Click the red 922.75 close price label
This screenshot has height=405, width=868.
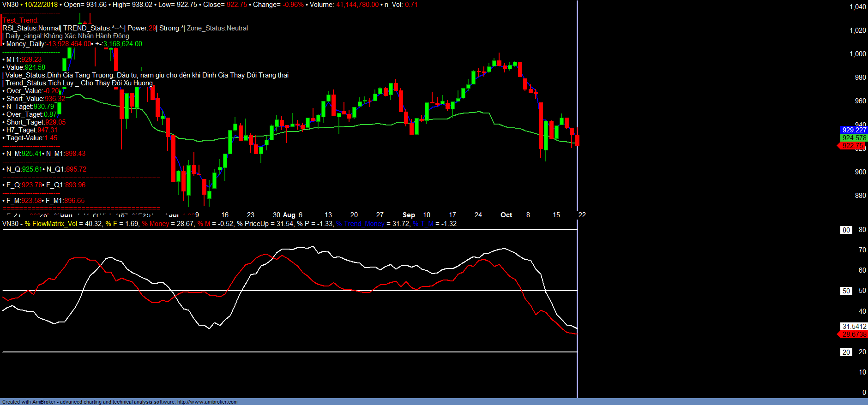pyautogui.click(x=852, y=146)
